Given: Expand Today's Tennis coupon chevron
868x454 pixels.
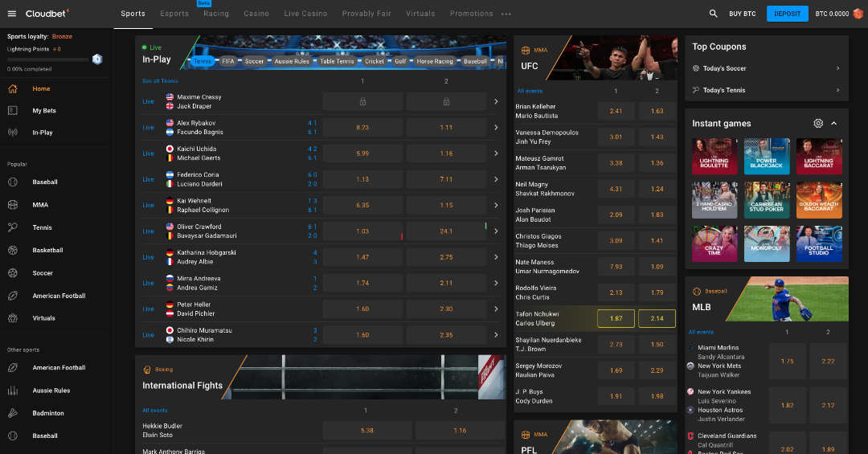Looking at the screenshot, I should tap(837, 90).
